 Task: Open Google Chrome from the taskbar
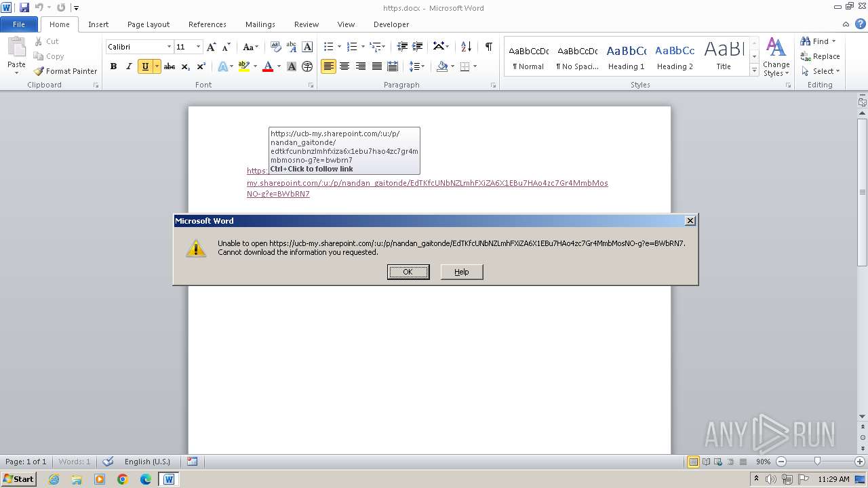click(x=123, y=479)
